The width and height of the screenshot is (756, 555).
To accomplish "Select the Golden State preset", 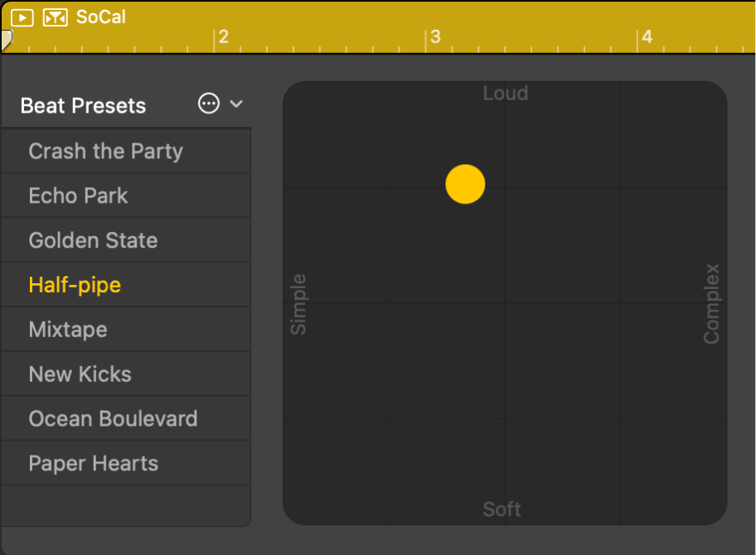I will (93, 240).
